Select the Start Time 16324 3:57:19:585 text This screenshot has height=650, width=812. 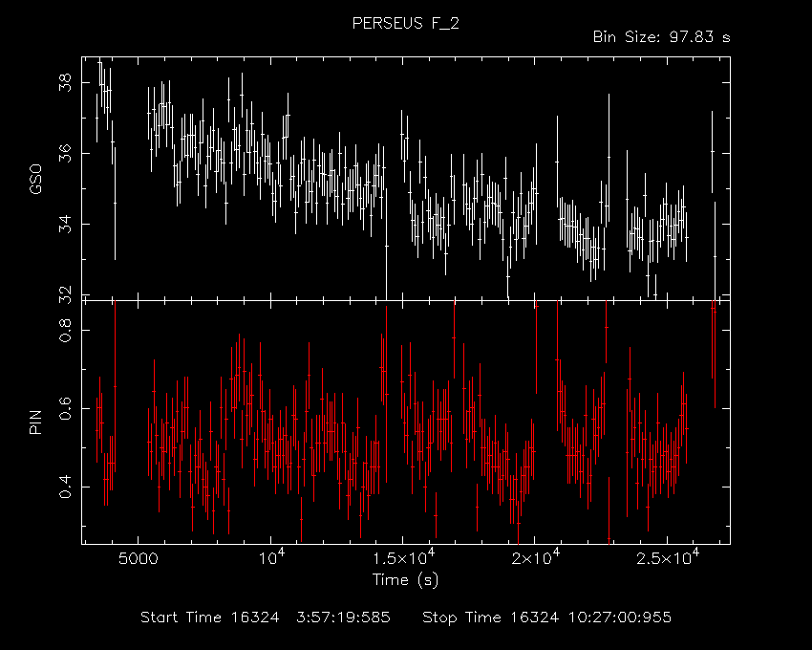(266, 617)
